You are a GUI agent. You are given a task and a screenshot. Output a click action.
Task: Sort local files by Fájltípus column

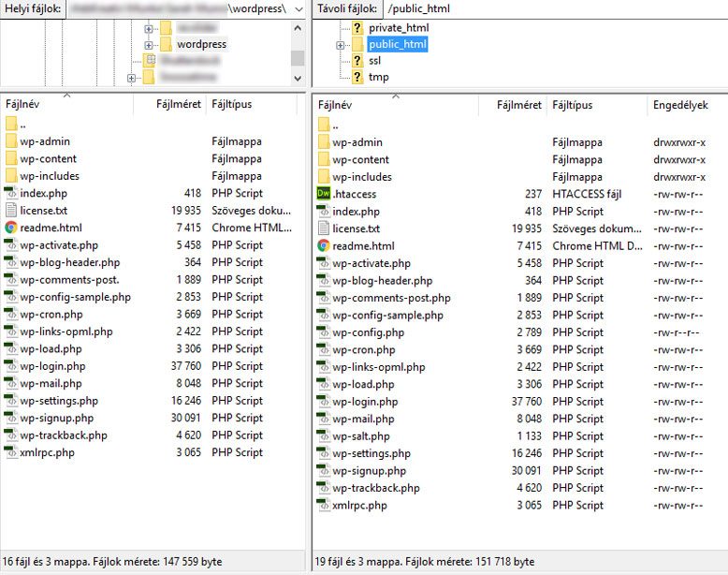[x=253, y=104]
